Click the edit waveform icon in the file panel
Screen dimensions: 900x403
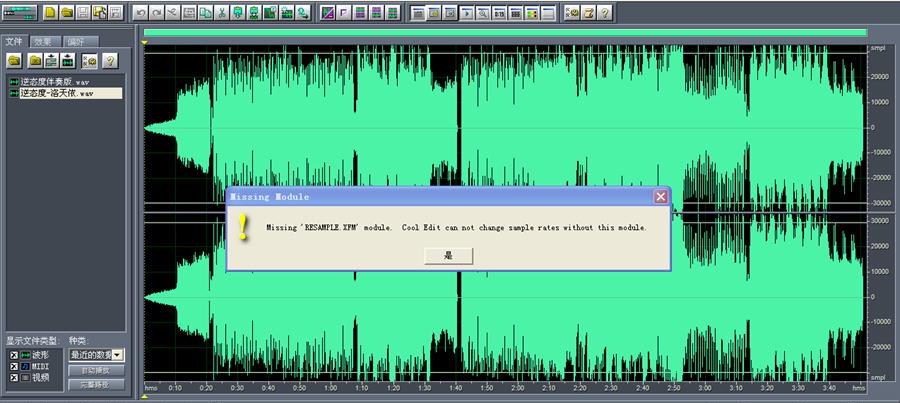tap(68, 60)
